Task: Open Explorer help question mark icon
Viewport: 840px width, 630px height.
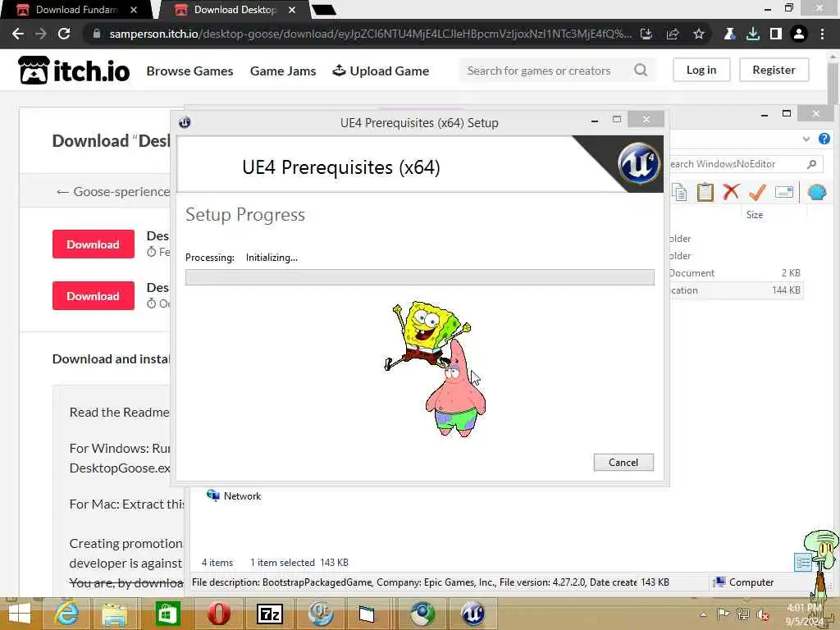Action: [x=824, y=139]
